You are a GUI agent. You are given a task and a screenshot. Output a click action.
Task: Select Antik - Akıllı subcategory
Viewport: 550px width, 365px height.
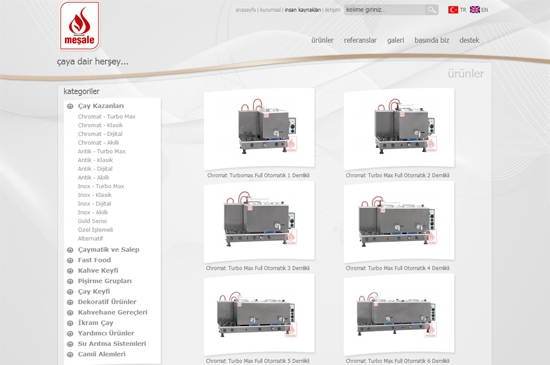coord(94,177)
